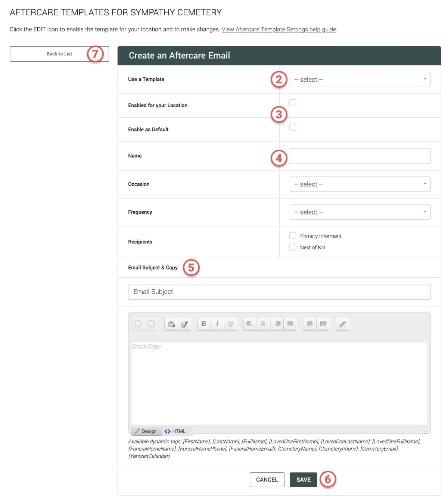448x504 pixels.
Task: Insert a numbered list
Action: tap(309, 324)
